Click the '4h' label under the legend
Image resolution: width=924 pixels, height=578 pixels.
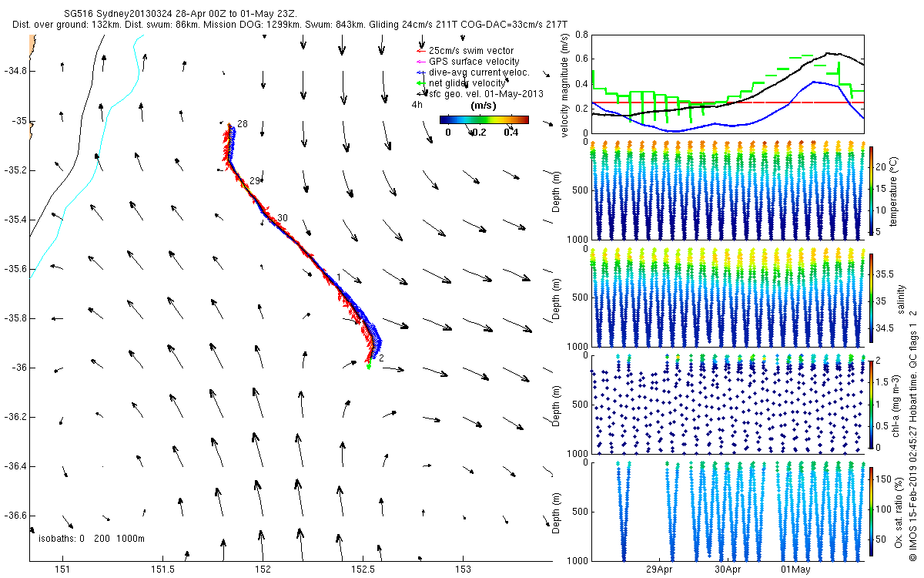(417, 104)
